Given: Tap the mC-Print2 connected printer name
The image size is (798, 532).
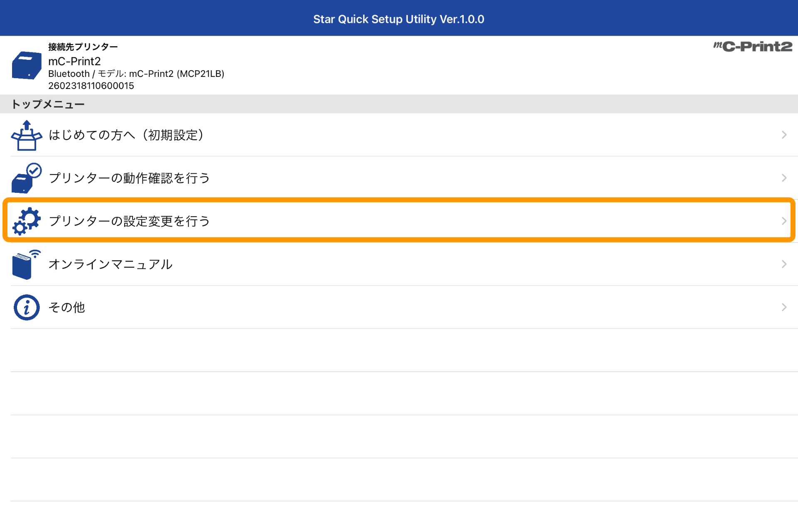Looking at the screenshot, I should (x=74, y=62).
